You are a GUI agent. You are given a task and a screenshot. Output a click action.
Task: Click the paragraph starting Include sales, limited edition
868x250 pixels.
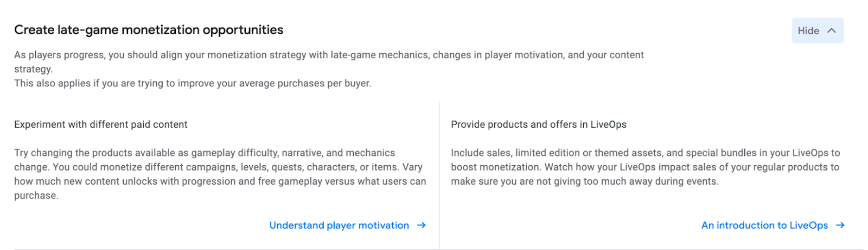pos(645,167)
